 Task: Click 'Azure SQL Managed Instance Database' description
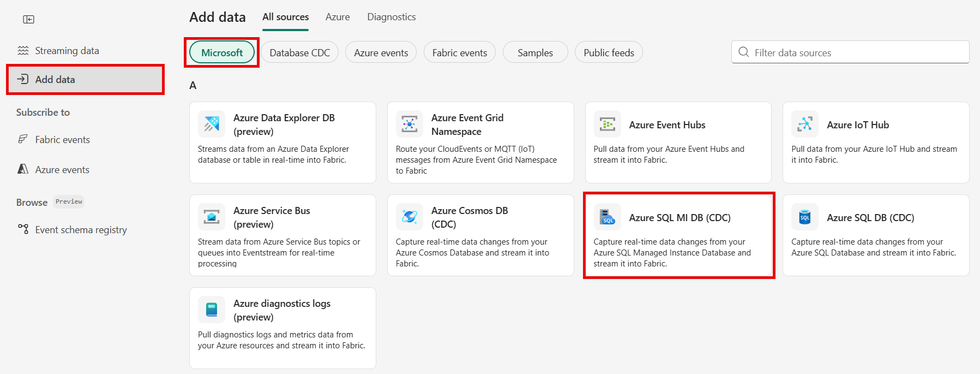[x=672, y=253]
